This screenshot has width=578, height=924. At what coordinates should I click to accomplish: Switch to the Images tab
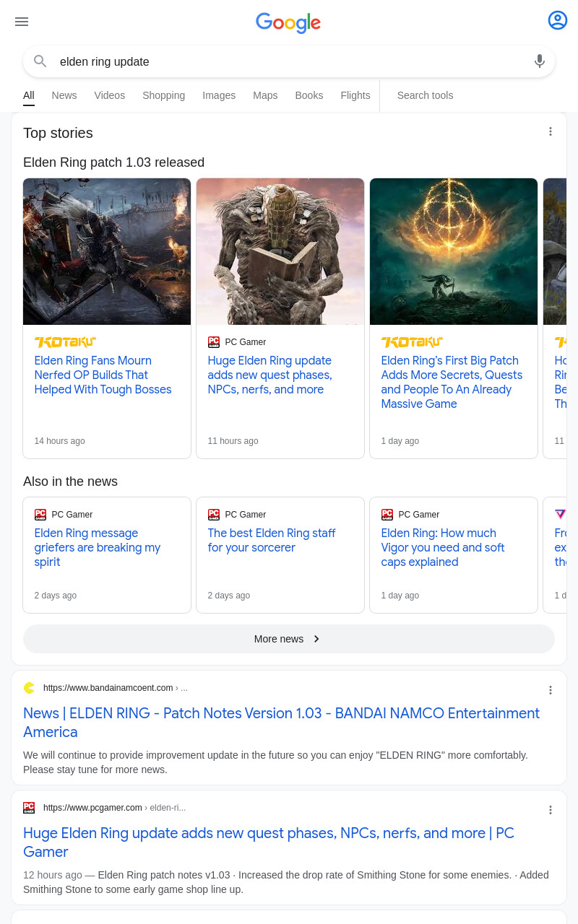pos(219,95)
